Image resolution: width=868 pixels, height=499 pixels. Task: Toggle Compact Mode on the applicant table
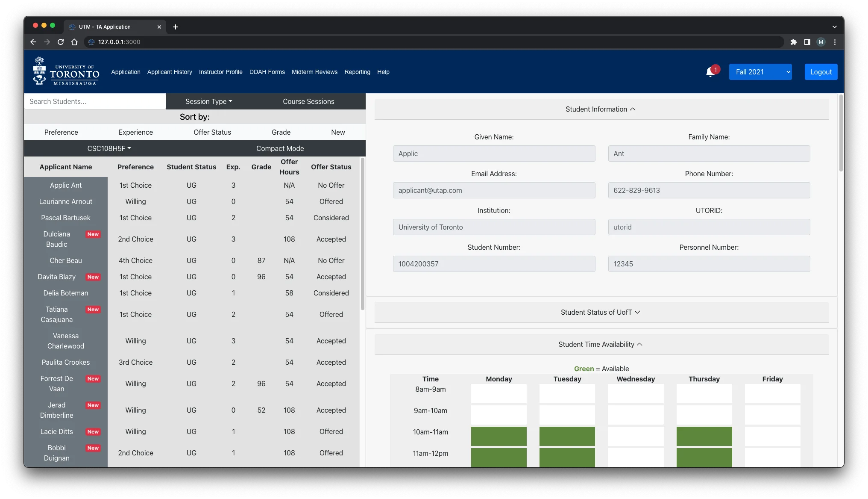[x=280, y=148]
